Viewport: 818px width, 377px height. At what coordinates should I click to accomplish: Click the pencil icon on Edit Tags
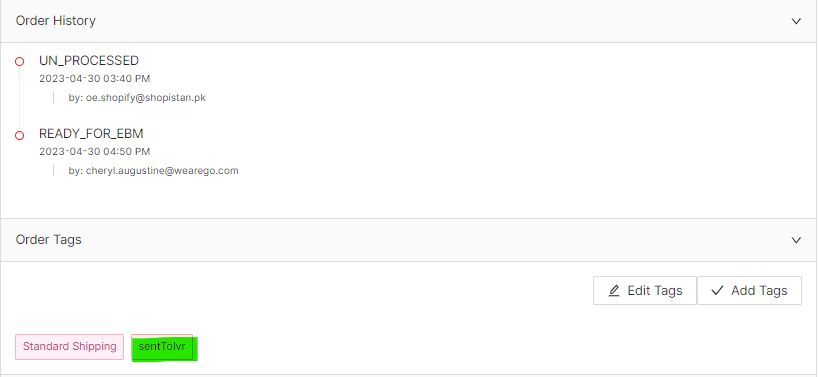tap(614, 291)
